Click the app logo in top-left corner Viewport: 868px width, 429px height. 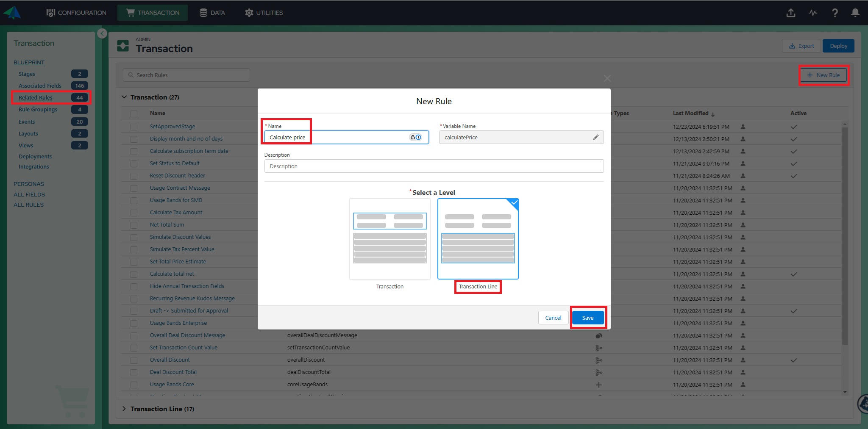click(12, 13)
